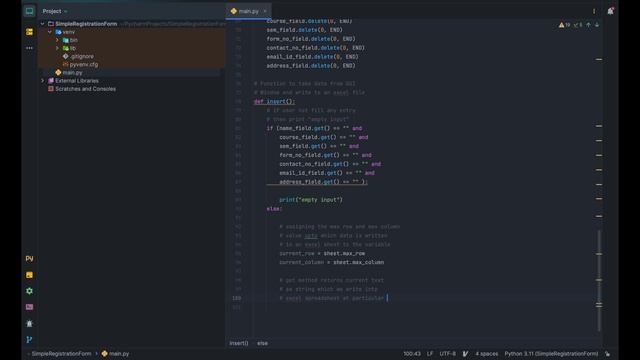Change the 4 spaces indent setting
Viewport: 640px width, 360px height.
point(487,353)
